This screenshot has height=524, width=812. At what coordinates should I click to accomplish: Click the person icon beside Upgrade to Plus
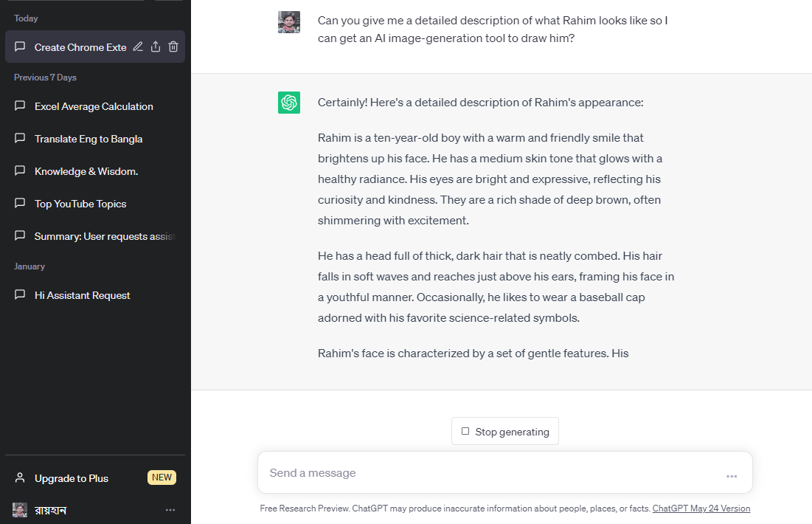[20, 478]
